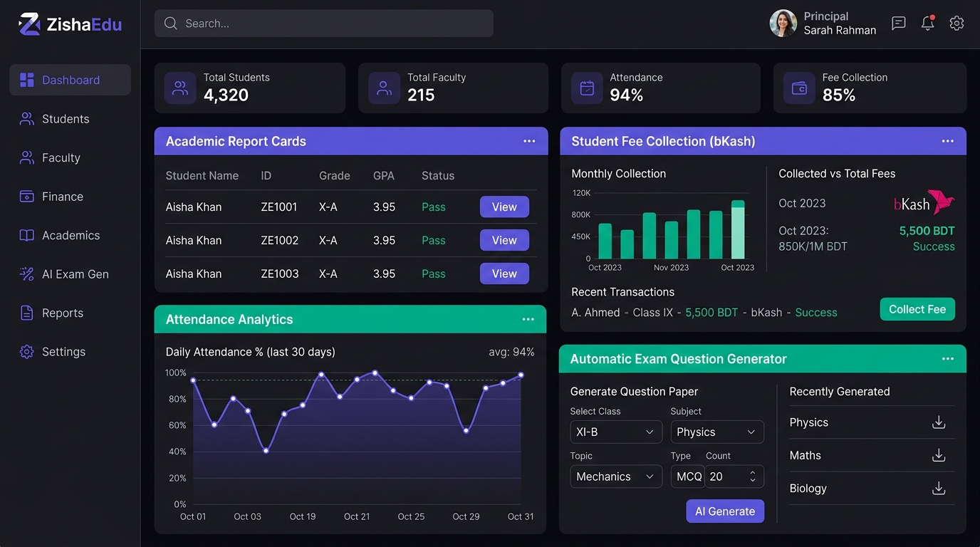
Task: Open the settings gear in the header
Action: [956, 24]
